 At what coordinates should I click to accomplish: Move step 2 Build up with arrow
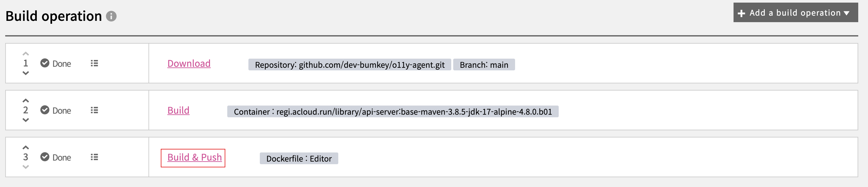(x=26, y=100)
